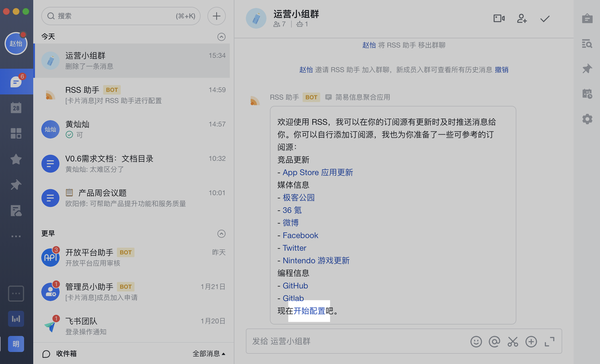Open the 运营小组群 conversation

131,60
